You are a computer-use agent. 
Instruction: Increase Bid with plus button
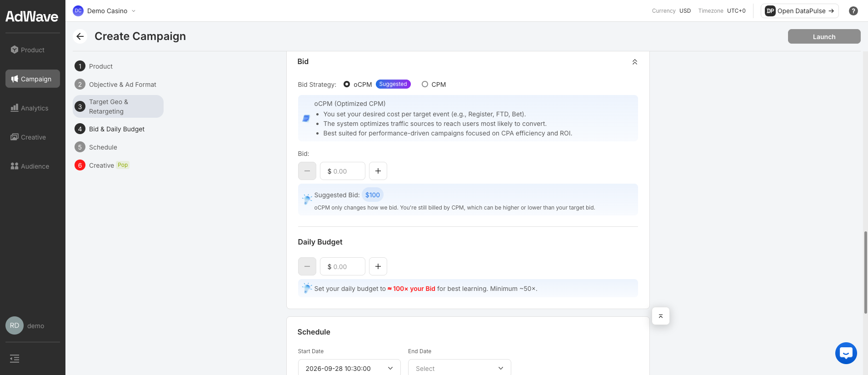pos(378,171)
